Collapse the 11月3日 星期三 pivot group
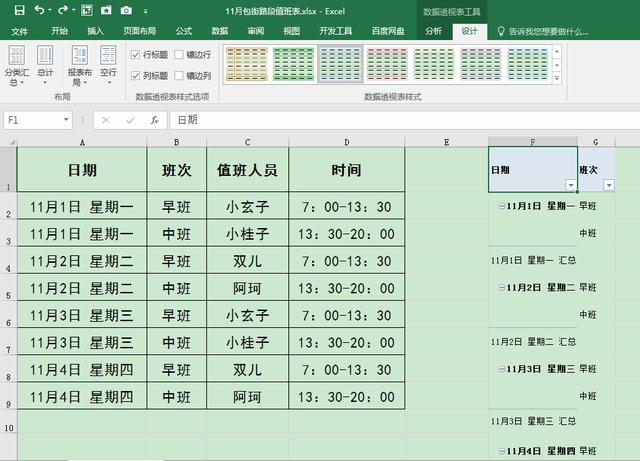 coord(501,369)
